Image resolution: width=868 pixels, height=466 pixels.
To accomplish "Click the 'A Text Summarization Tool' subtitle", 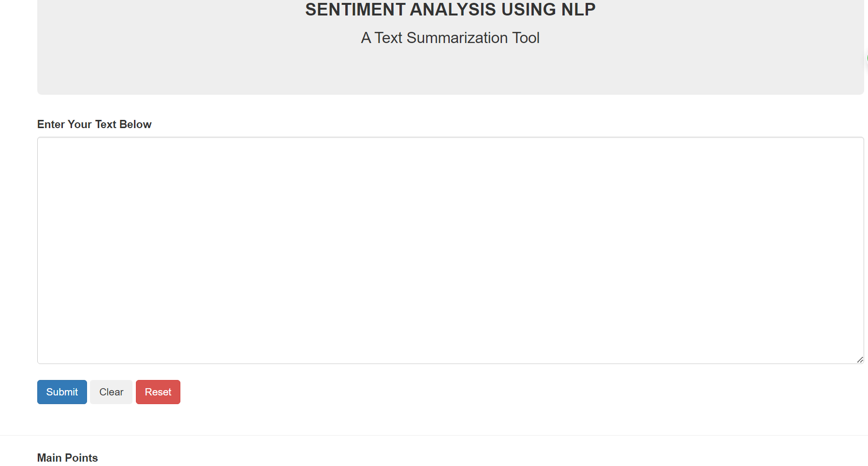I will point(450,38).
